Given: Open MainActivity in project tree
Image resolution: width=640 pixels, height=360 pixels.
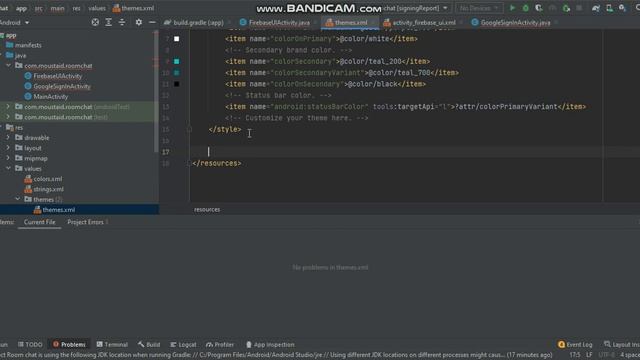Looking at the screenshot, I should [x=51, y=96].
